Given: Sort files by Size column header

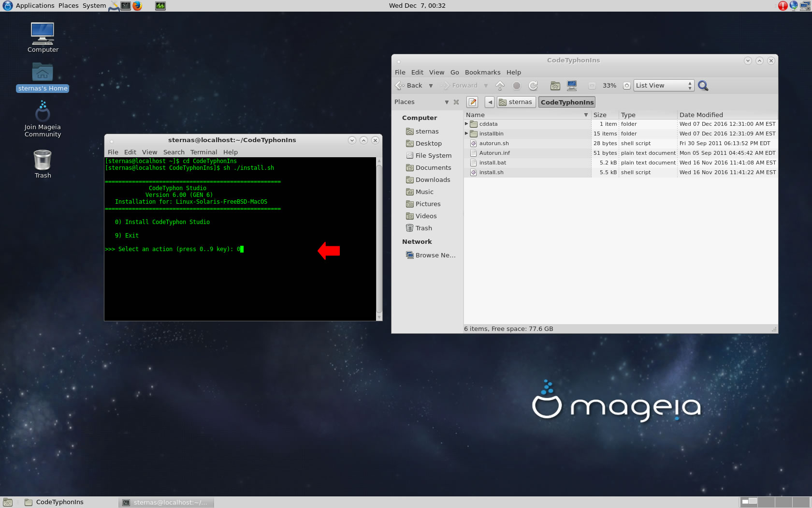Looking at the screenshot, I should coord(605,115).
